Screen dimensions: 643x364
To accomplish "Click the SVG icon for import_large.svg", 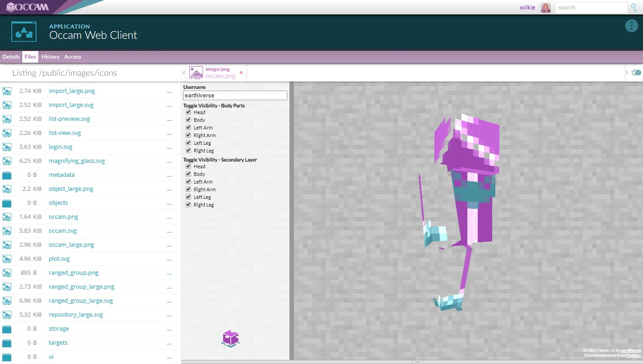I will coord(7,105).
